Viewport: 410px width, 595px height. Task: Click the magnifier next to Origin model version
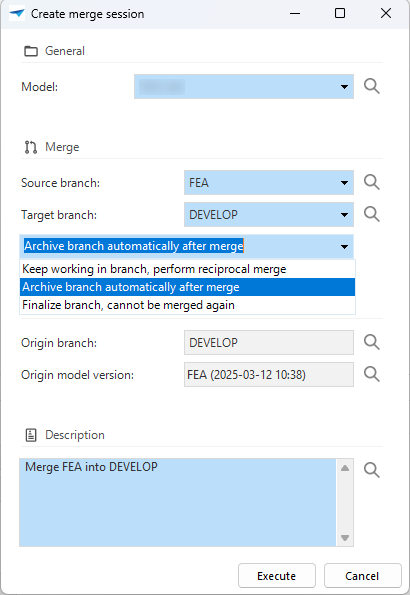tap(372, 374)
